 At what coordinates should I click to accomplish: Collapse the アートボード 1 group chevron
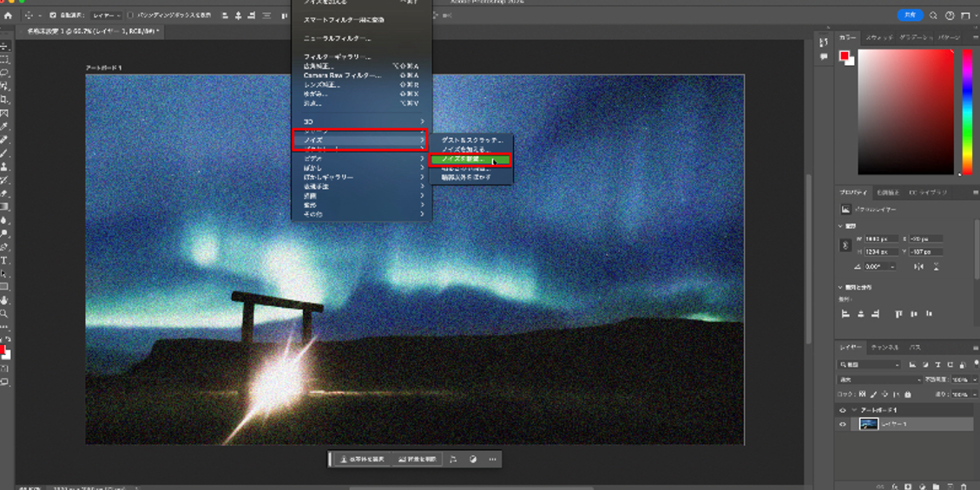coord(854,410)
